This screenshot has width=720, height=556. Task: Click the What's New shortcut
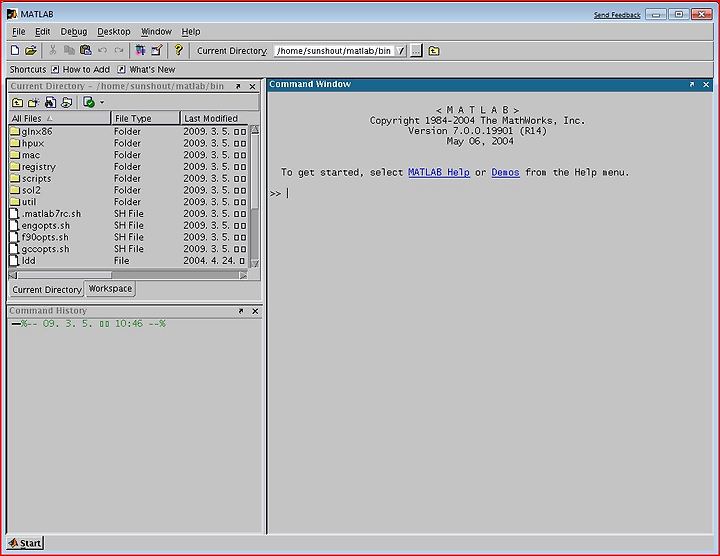146,69
